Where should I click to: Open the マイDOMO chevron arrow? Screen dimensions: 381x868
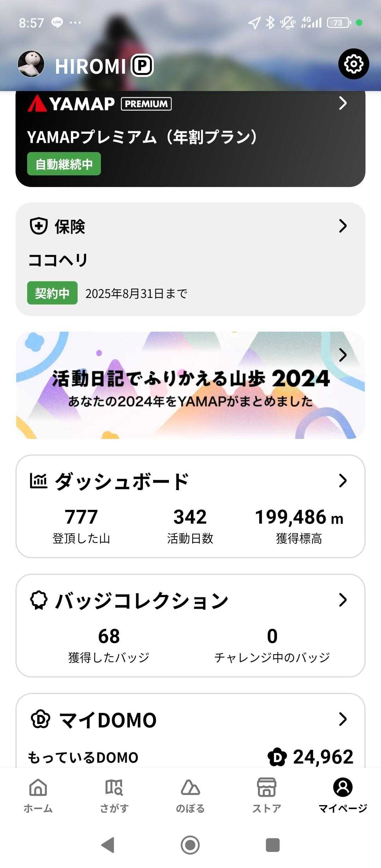343,719
